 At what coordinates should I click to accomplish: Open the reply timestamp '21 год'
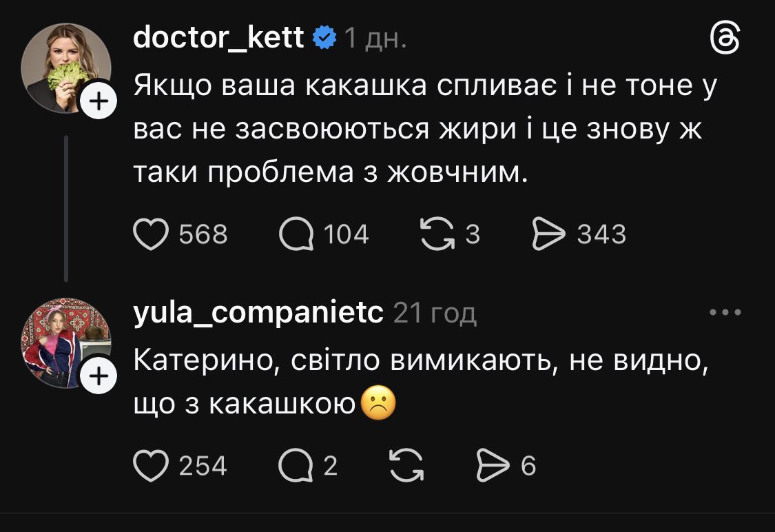[435, 314]
